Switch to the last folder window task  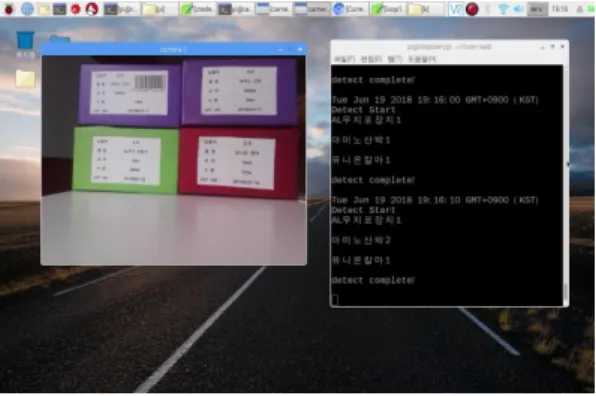pyautogui.click(x=425, y=9)
